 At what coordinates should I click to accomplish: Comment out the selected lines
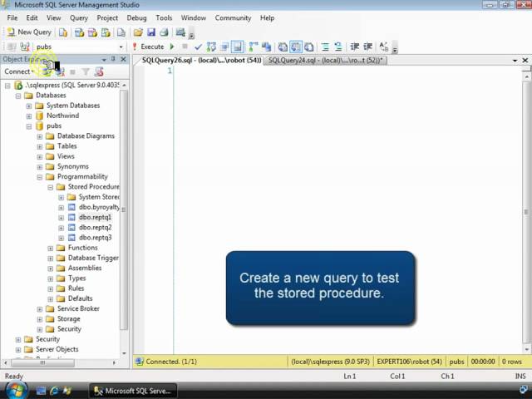click(325, 47)
